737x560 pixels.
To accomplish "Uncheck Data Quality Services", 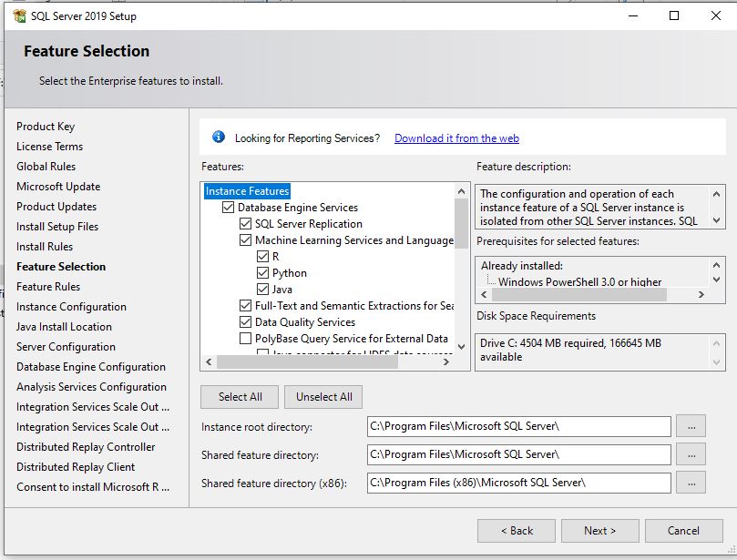I will tap(245, 321).
